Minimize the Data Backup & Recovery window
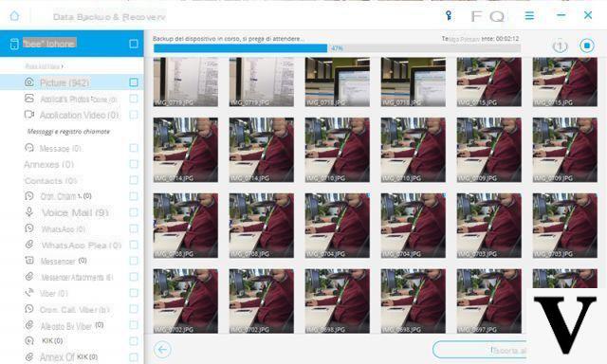The height and width of the screenshot is (364, 607). tap(561, 15)
